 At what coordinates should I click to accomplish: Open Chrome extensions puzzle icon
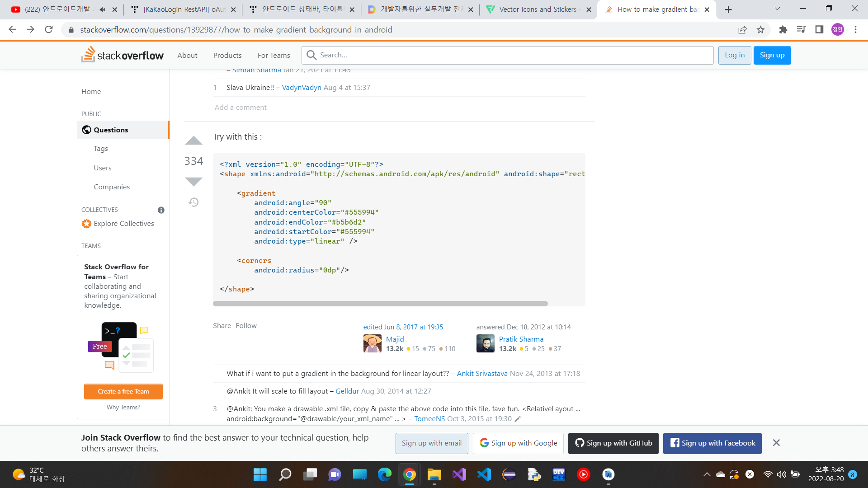pos(783,30)
